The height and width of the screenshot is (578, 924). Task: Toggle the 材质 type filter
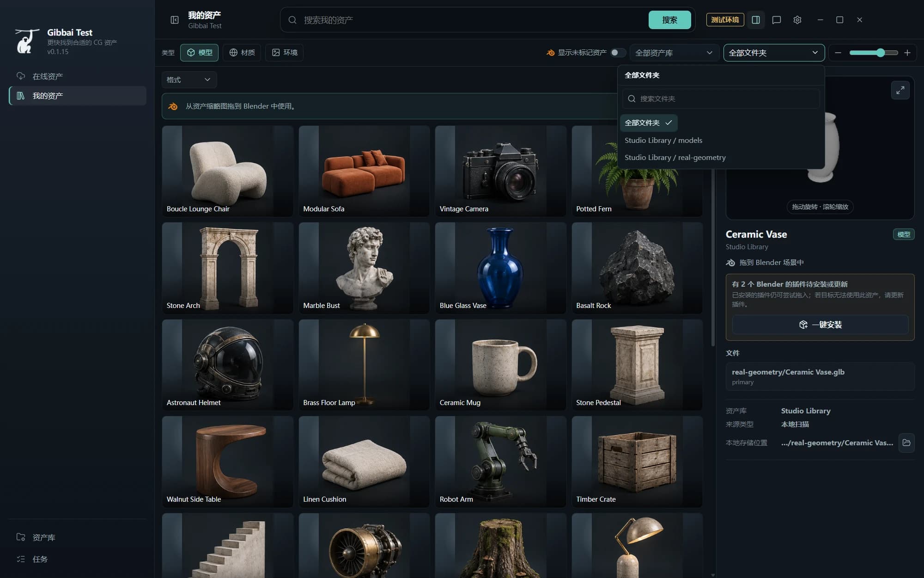[242, 53]
